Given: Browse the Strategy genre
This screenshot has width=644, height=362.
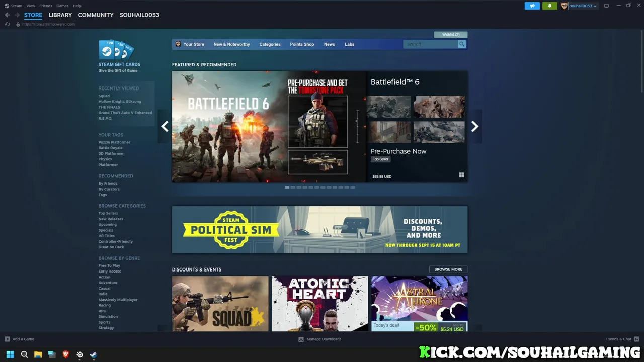Looking at the screenshot, I should point(106,328).
